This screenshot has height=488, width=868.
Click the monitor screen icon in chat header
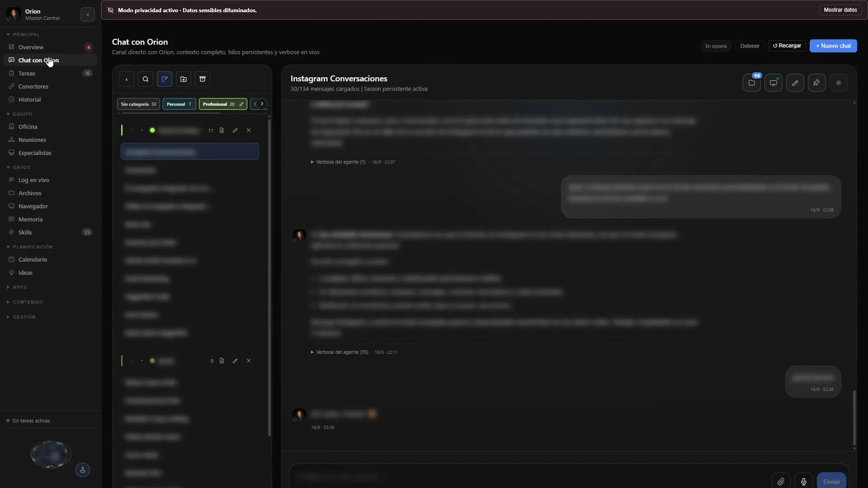click(x=774, y=83)
